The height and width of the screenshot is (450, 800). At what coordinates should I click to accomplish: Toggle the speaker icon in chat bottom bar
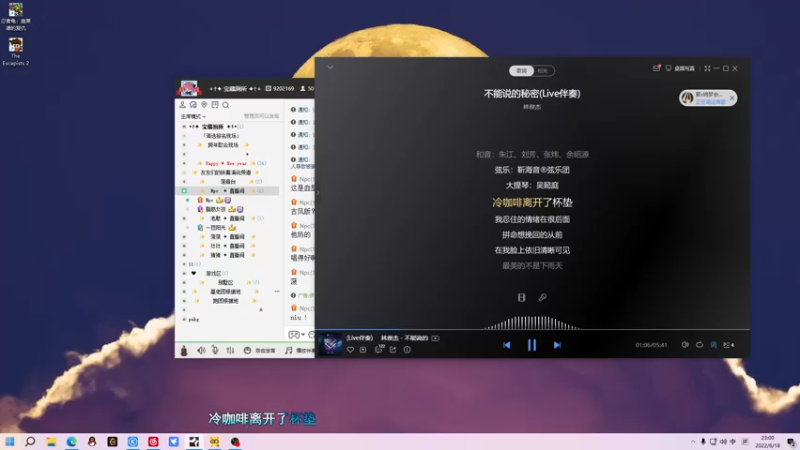(202, 351)
